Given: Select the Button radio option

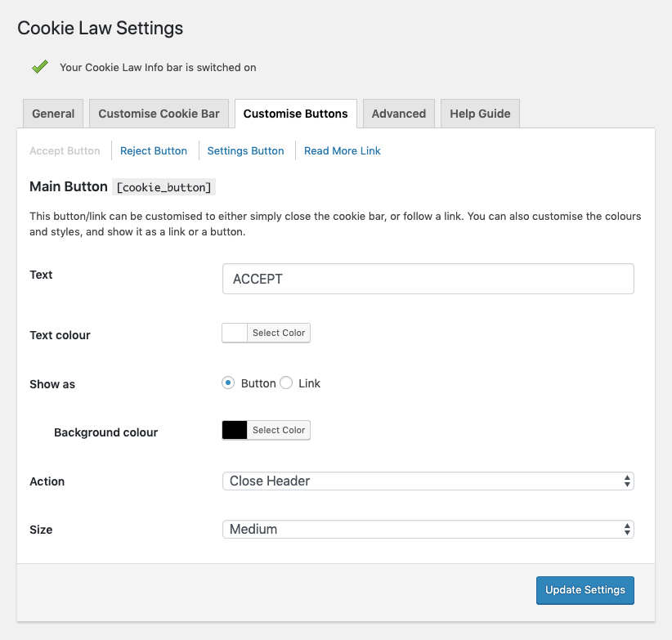Looking at the screenshot, I should 228,383.
